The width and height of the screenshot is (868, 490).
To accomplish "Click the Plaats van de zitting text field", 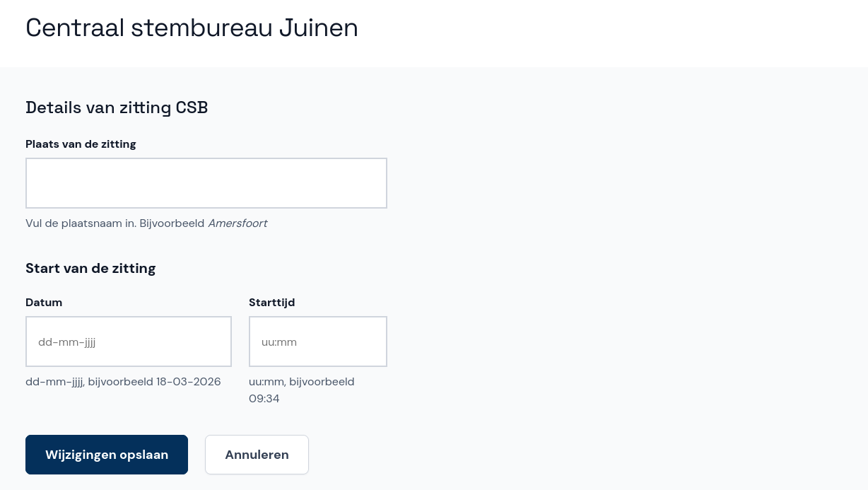I will tap(206, 183).
